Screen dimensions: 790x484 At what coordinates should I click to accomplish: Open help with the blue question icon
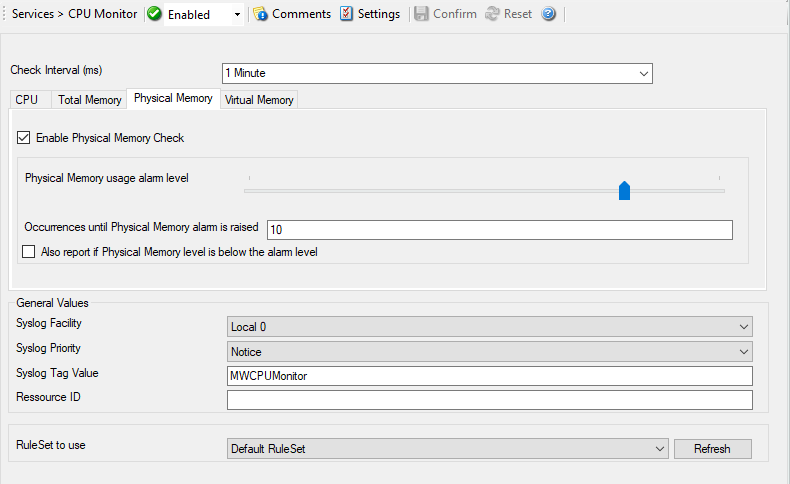pos(549,14)
